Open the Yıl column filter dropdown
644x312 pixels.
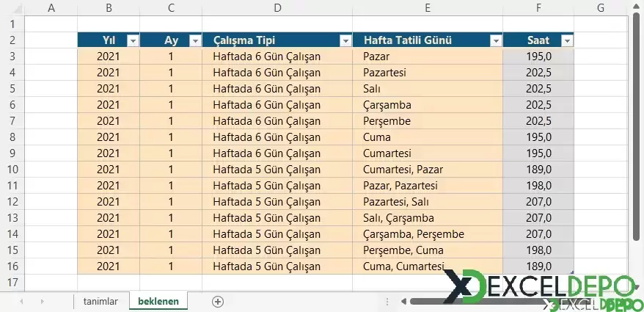133,40
